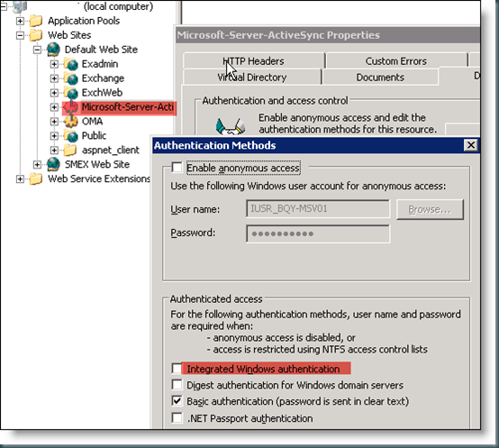The height and width of the screenshot is (448, 499).
Task: Uncheck Basic authentication checkbox
Action: pos(177,401)
